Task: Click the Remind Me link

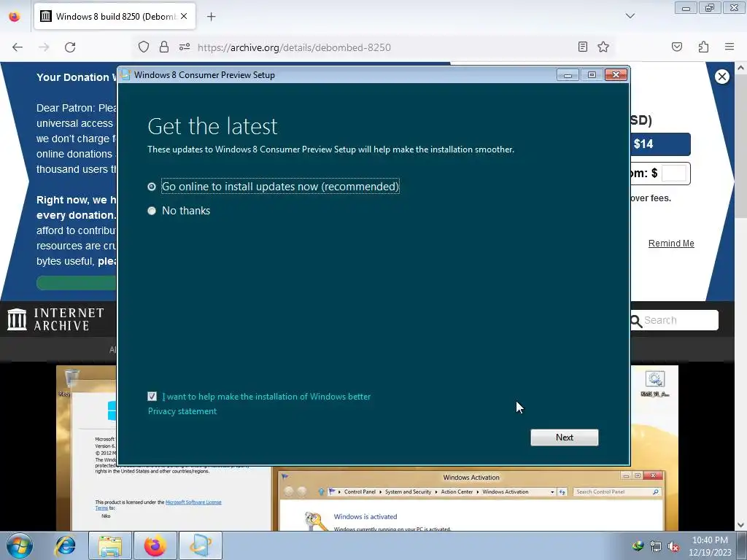Action: point(671,244)
